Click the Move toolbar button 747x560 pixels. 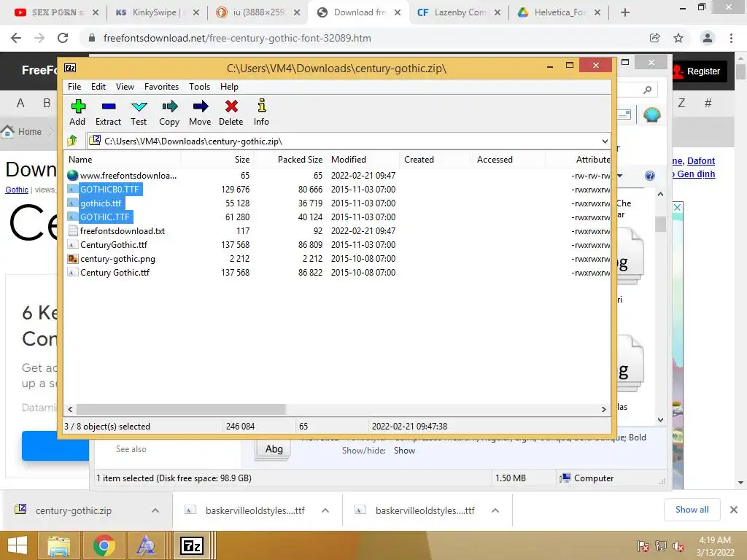click(200, 112)
